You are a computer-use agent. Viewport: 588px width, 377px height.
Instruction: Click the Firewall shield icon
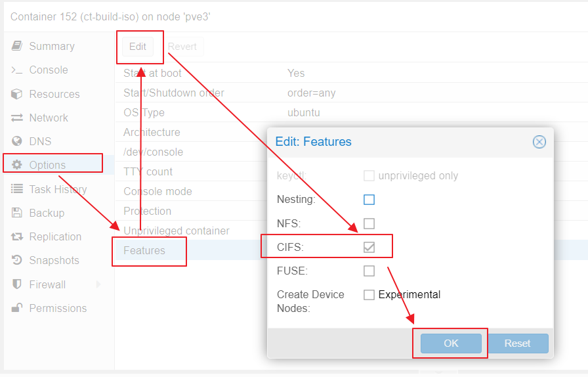pos(17,284)
